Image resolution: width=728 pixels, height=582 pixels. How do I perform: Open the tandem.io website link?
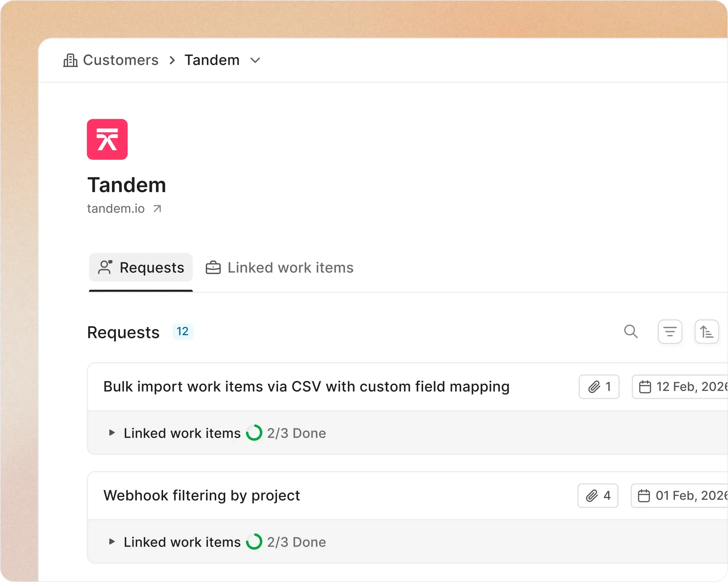point(116,208)
